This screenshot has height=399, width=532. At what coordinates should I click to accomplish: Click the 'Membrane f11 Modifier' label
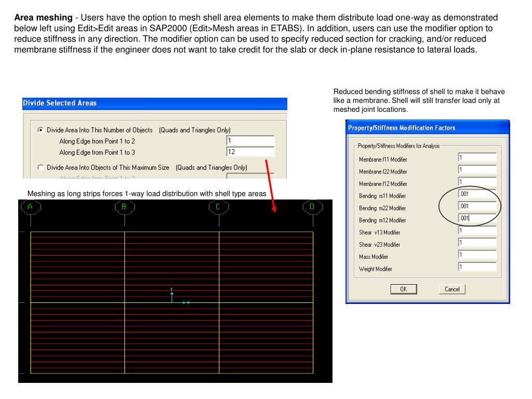click(x=383, y=159)
